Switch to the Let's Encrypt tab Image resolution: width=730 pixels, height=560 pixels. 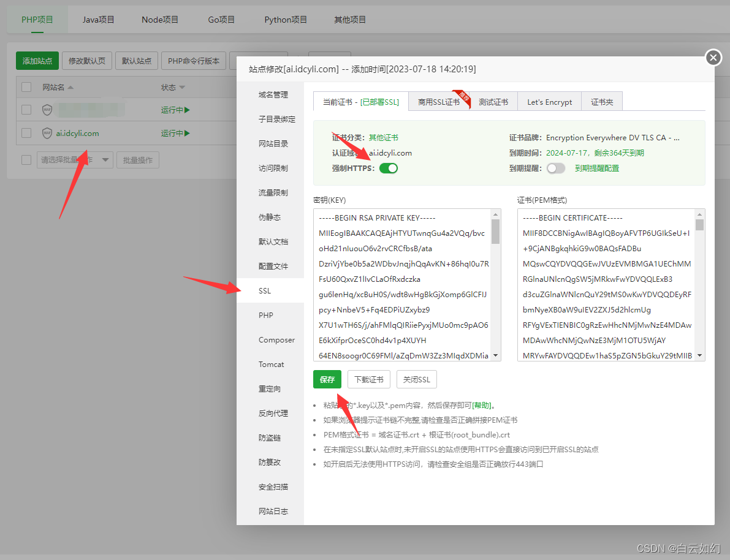click(x=549, y=102)
